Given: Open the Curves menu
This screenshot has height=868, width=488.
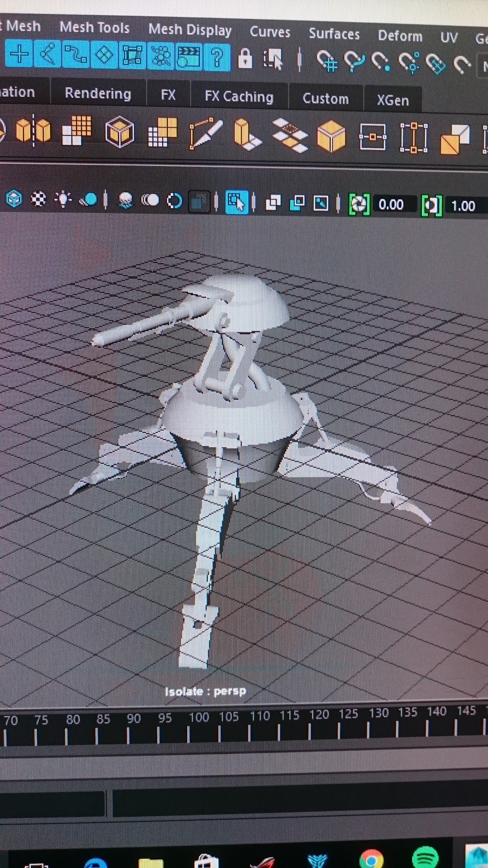Looking at the screenshot, I should [x=270, y=32].
